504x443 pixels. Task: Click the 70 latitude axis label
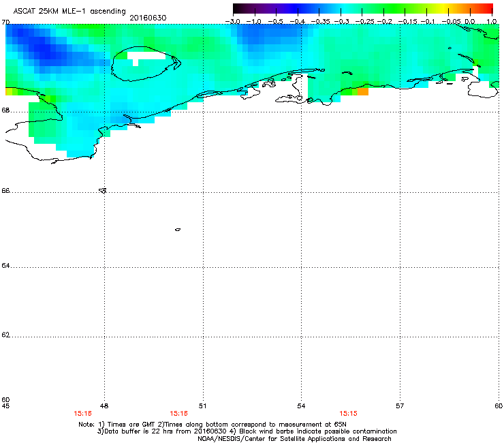click(5, 22)
